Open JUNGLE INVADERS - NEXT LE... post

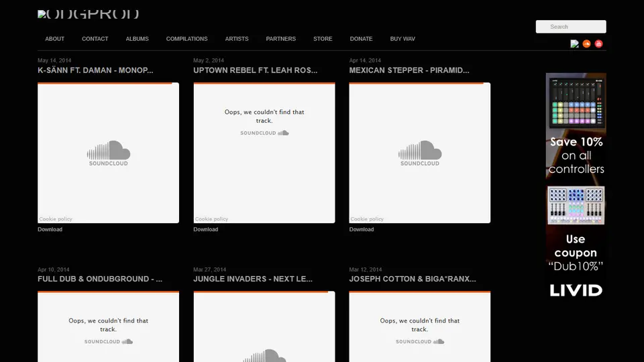coord(253,279)
